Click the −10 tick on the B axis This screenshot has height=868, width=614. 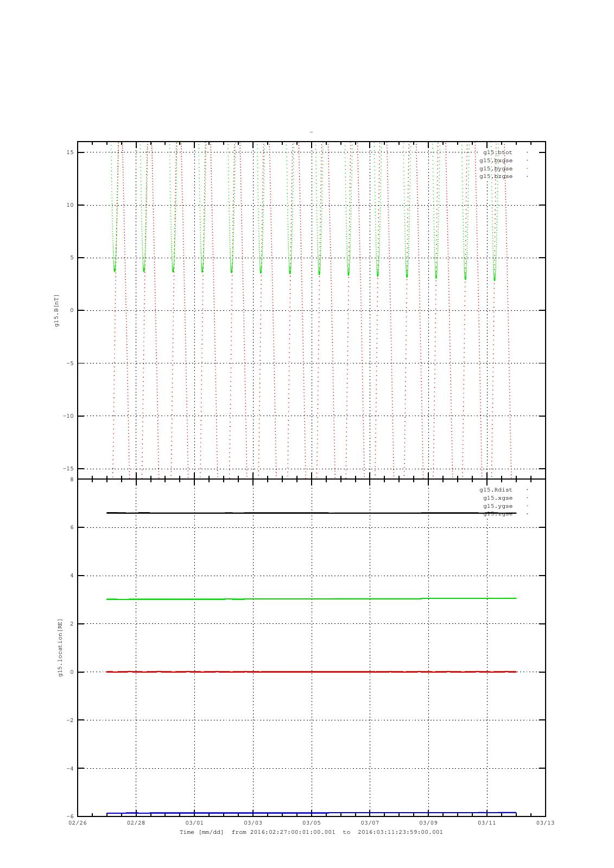69,416
